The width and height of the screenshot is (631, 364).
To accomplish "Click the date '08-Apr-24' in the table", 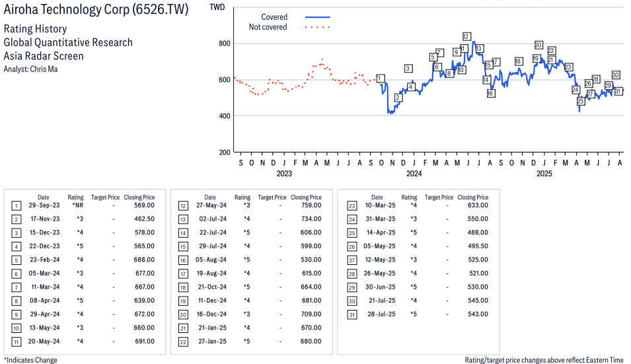I will (44, 301).
